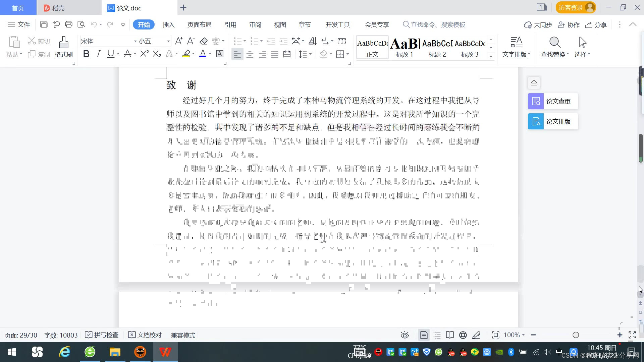This screenshot has width=644, height=362.
Task: Click the zoom slider handle in the status bar
Action: point(576,335)
